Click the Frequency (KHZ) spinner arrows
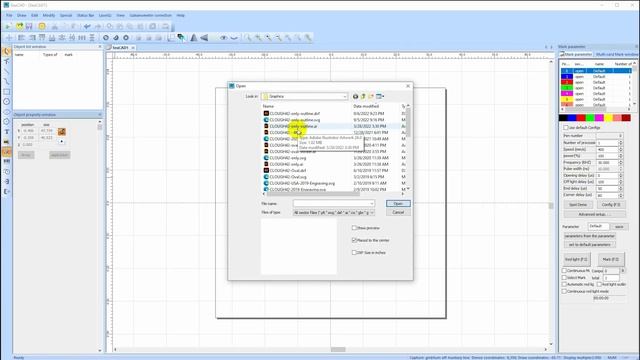The image size is (640, 360). (x=620, y=162)
